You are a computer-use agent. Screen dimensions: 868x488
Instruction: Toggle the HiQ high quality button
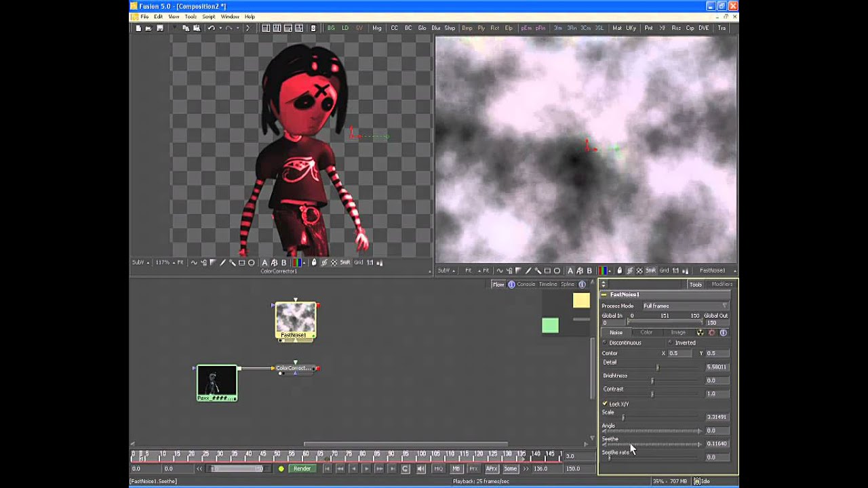439,469
